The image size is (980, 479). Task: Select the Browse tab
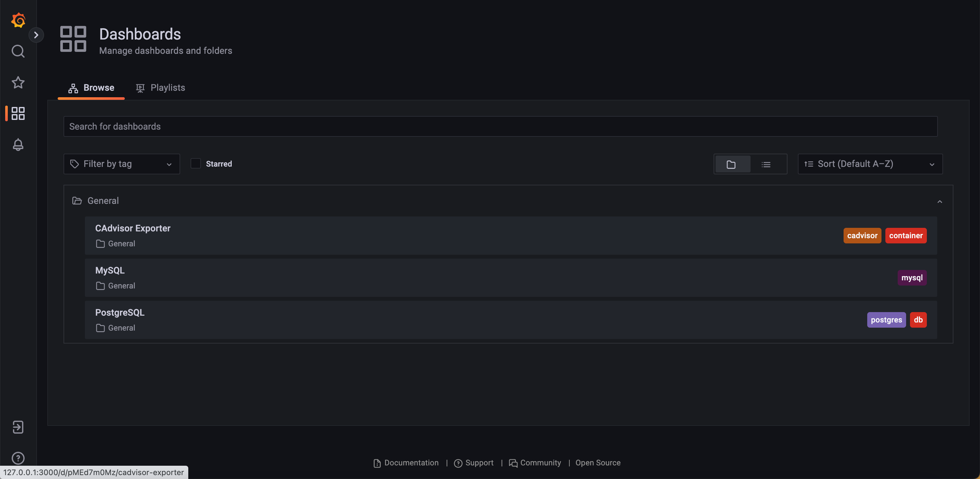click(x=91, y=88)
